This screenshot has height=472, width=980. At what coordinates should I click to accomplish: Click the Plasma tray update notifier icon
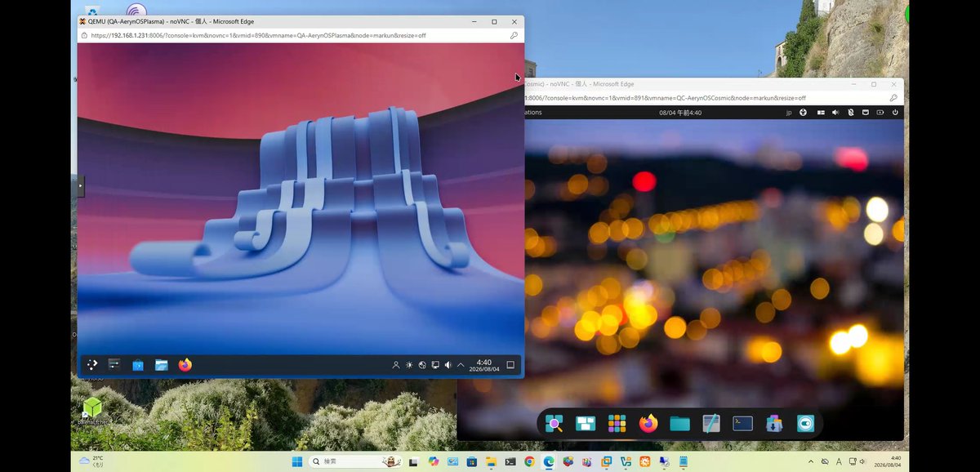tap(422, 365)
